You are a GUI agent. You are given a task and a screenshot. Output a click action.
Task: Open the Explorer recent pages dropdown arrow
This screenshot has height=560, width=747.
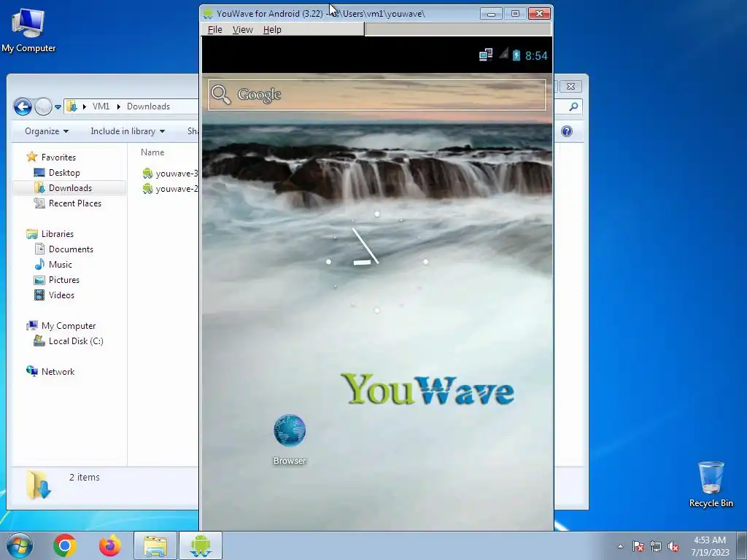[58, 106]
